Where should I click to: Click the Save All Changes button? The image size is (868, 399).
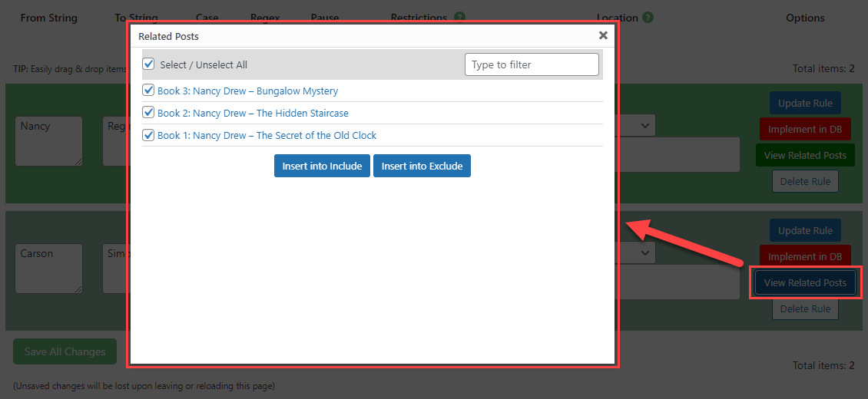click(65, 351)
